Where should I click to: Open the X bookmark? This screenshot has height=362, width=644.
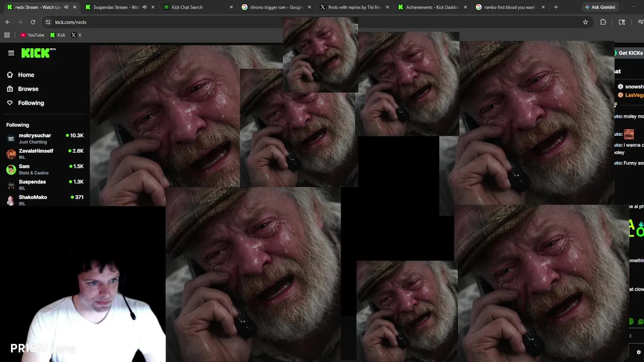tap(76, 35)
